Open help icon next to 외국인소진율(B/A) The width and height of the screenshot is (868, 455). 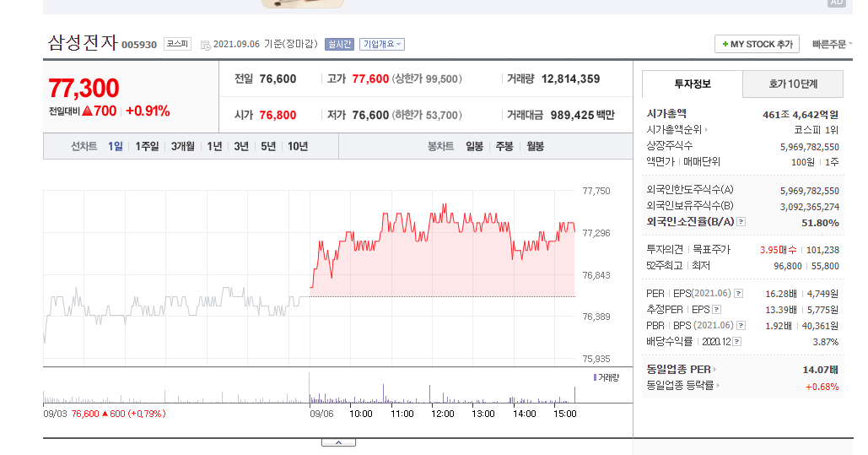(x=741, y=222)
